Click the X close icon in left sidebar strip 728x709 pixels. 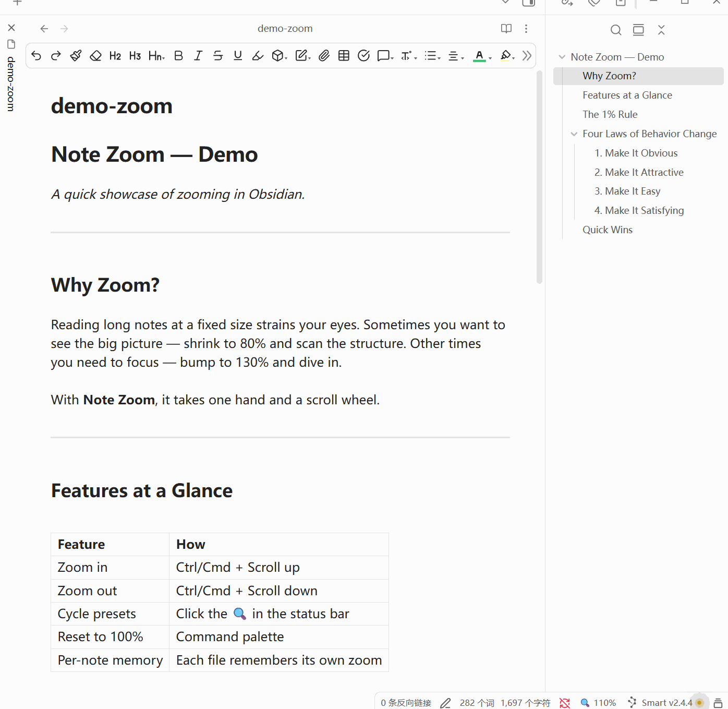pyautogui.click(x=11, y=28)
